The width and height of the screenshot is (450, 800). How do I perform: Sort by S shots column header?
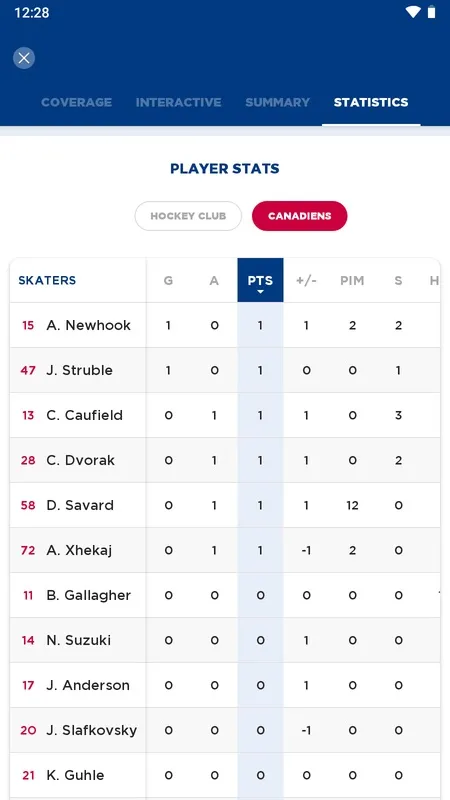(x=398, y=281)
